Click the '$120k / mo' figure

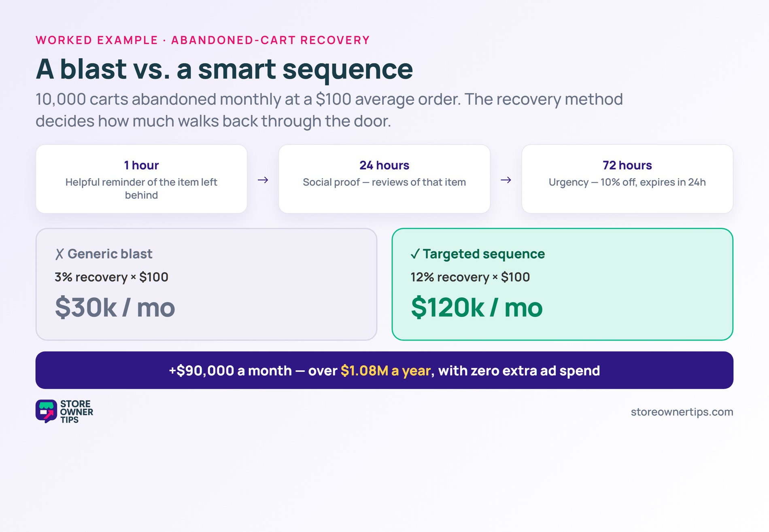pyautogui.click(x=476, y=308)
